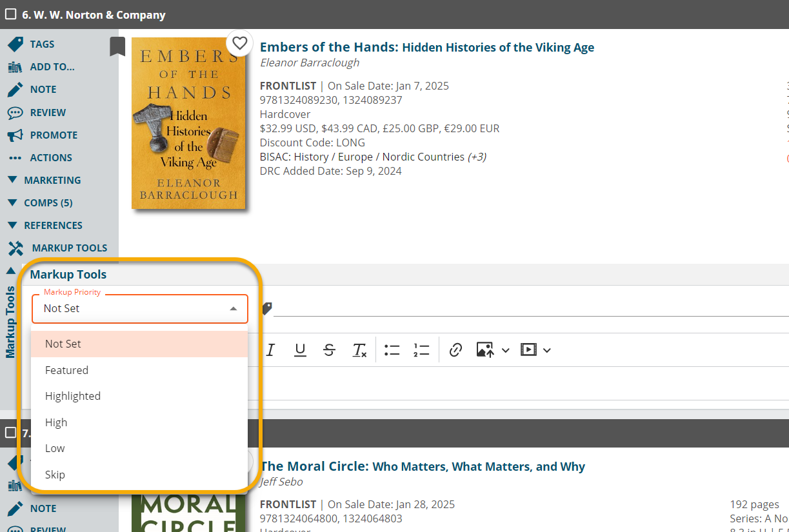Click the BISAC History / Europe / Nordic Countries text
Image resolution: width=789 pixels, height=532 pixels.
[362, 157]
